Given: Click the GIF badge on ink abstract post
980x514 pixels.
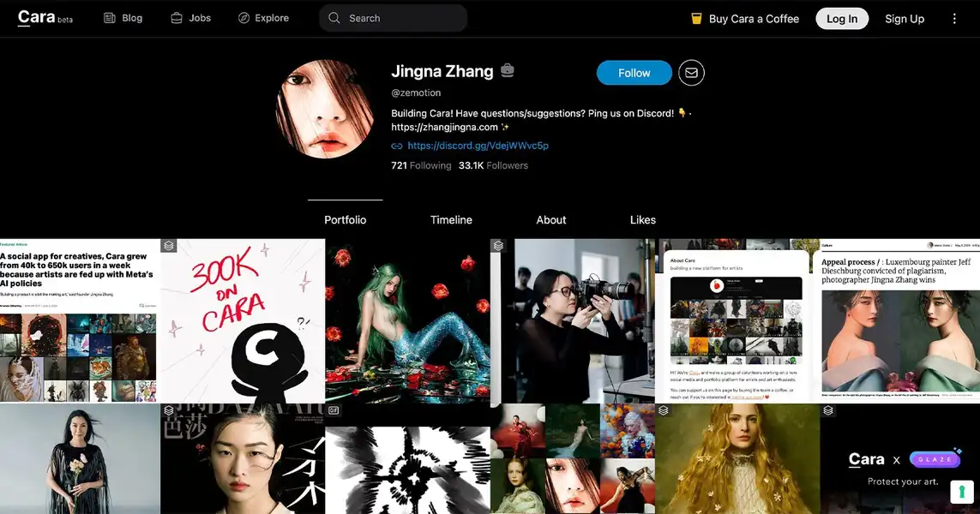Looking at the screenshot, I should tap(334, 410).
